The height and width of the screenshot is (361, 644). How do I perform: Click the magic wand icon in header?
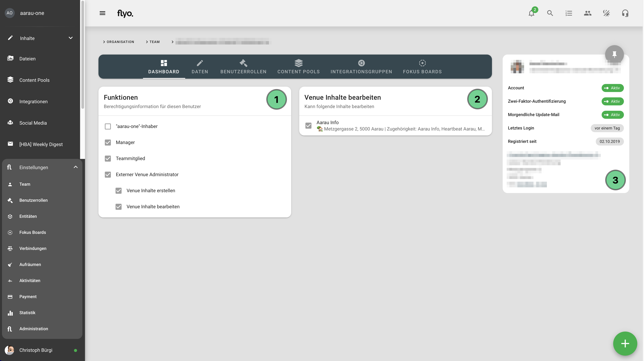coord(606,13)
